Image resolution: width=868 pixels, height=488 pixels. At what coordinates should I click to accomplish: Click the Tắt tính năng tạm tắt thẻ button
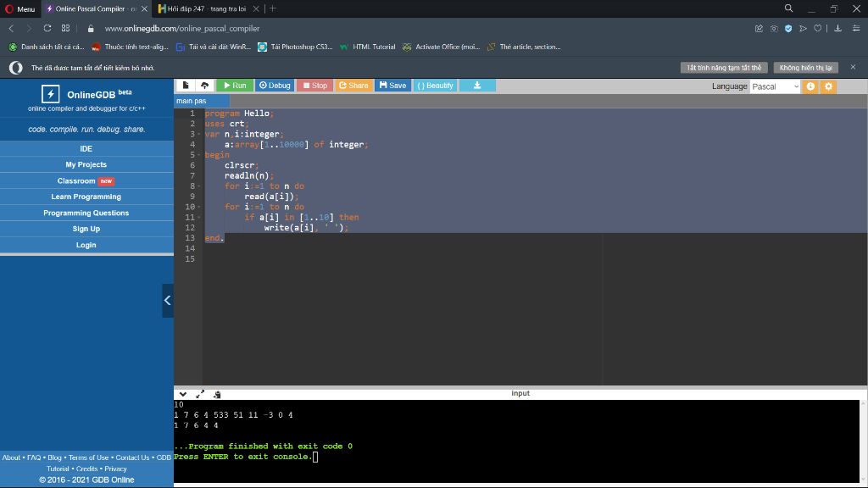click(724, 68)
